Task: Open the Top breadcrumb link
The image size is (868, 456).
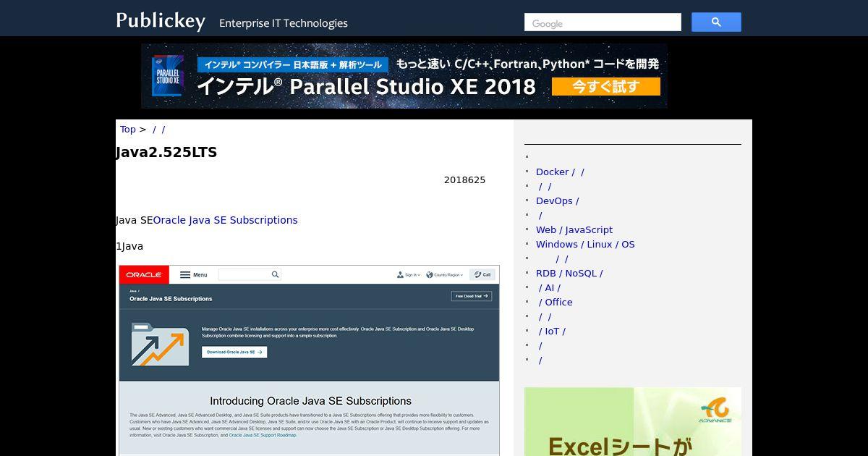Action: tap(128, 130)
